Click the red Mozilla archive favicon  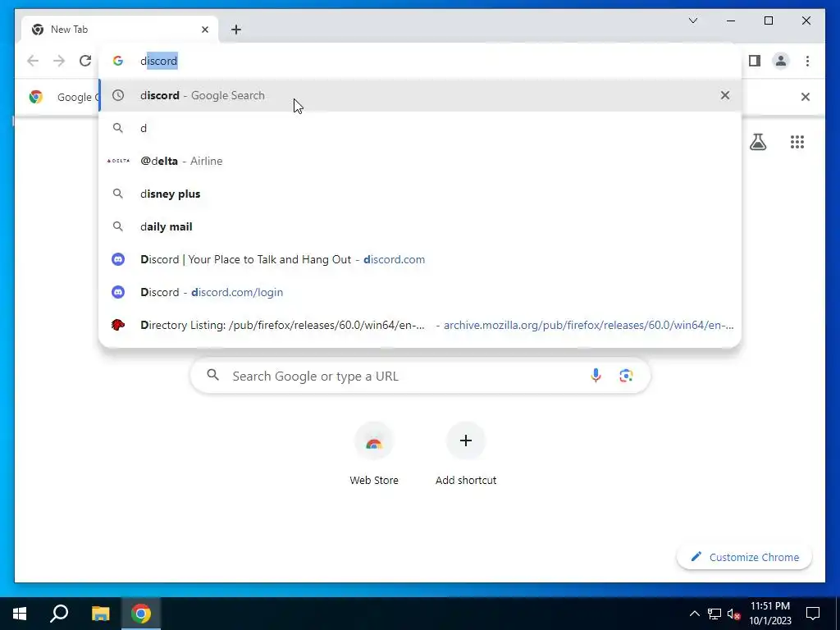click(118, 325)
